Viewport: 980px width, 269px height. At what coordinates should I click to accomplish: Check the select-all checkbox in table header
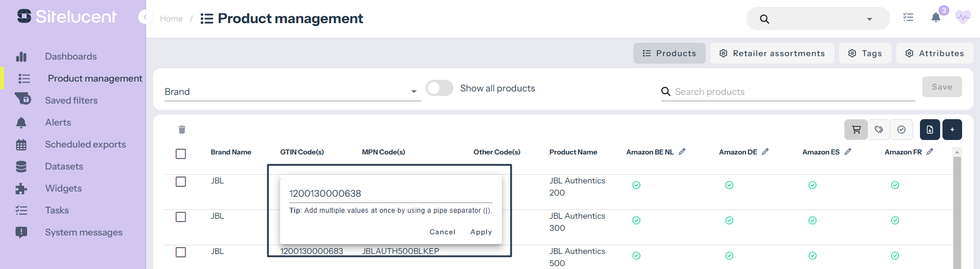181,153
